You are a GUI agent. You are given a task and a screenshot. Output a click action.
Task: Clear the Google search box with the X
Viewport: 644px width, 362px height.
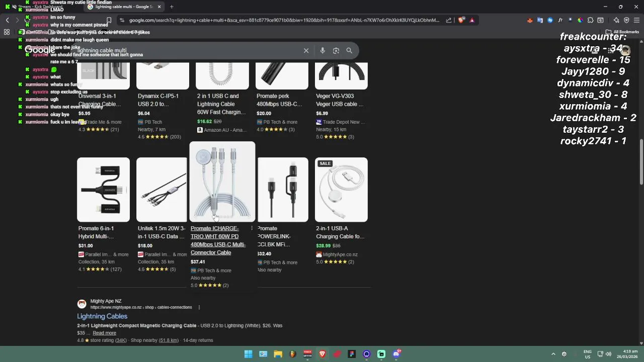tap(306, 50)
